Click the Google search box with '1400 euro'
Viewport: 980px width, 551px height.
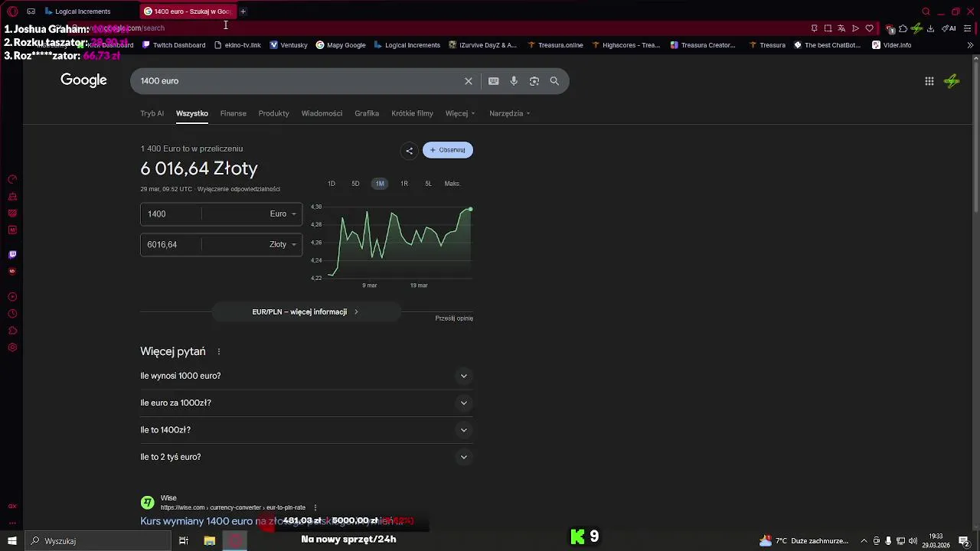point(299,81)
